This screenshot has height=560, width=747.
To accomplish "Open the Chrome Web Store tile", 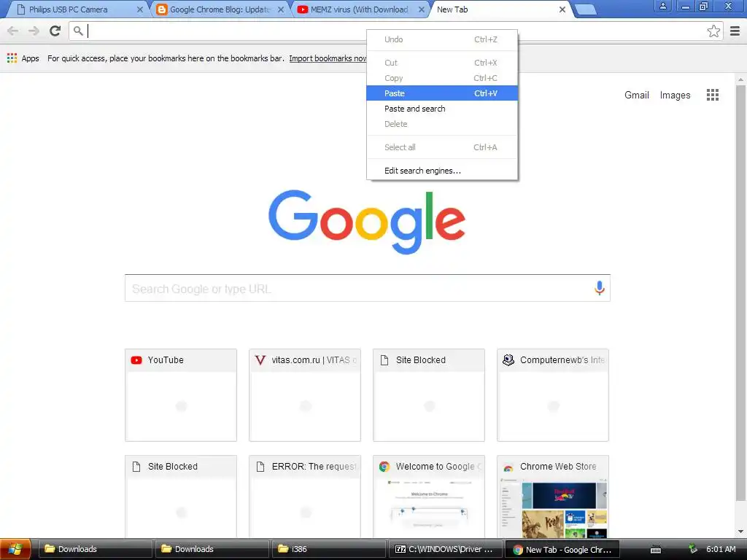I will pos(553,497).
